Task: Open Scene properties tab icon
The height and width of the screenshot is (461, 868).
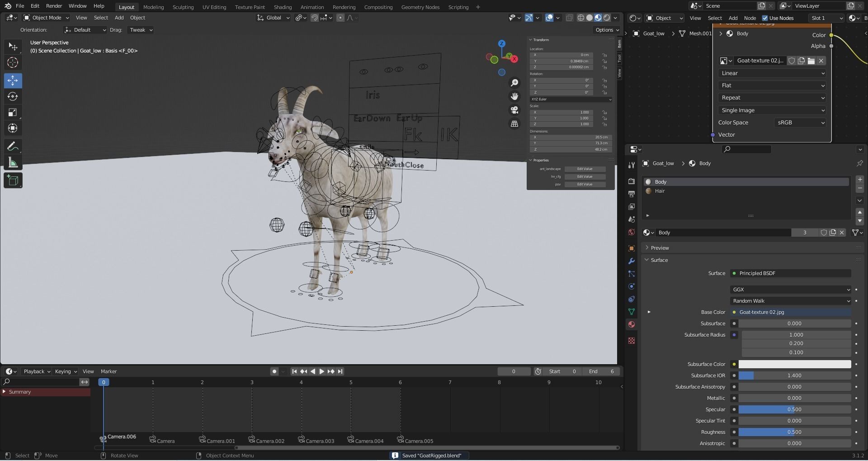Action: coord(632,219)
